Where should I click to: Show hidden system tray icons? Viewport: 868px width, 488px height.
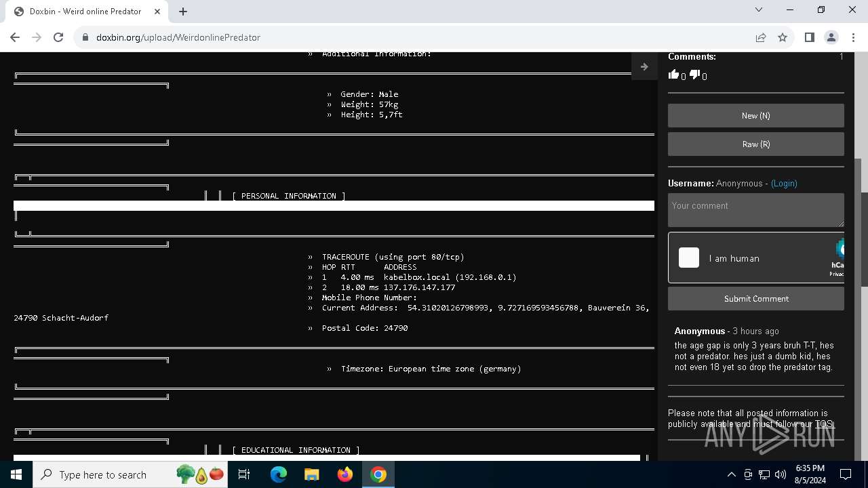(731, 474)
